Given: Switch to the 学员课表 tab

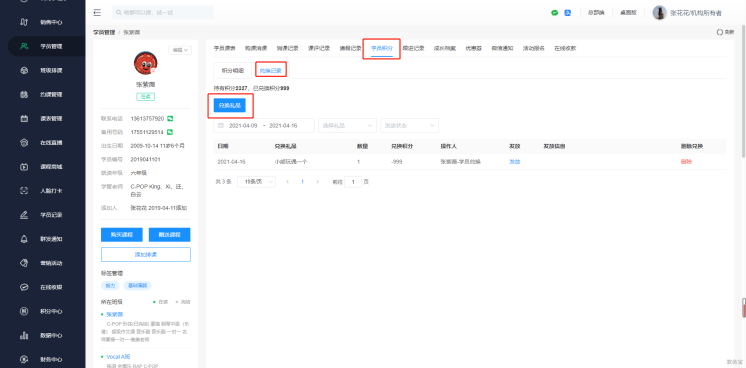Looking at the screenshot, I should 225,48.
